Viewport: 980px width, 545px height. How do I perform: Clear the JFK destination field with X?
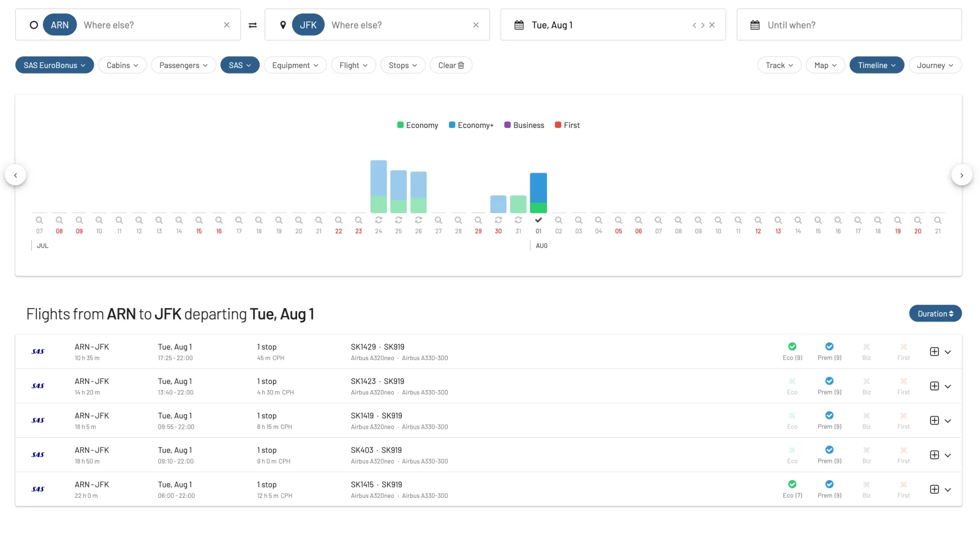point(476,25)
